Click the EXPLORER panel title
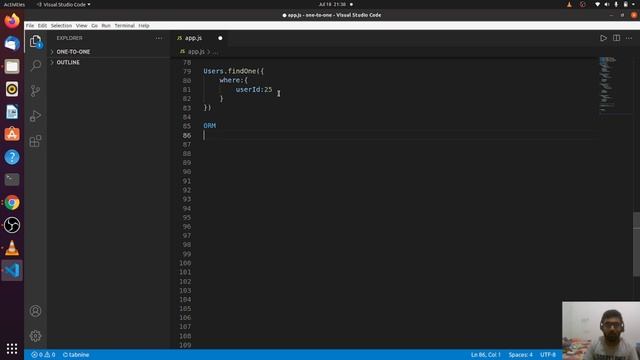The width and height of the screenshot is (640, 360). click(x=69, y=38)
